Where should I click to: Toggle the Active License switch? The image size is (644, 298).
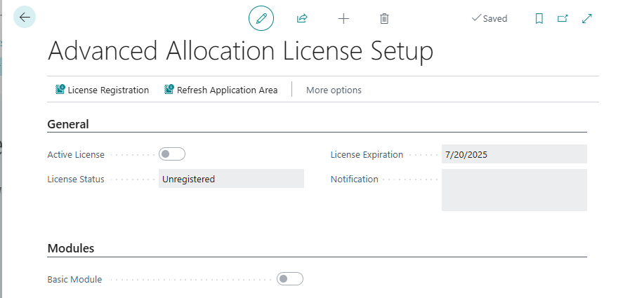tap(172, 154)
